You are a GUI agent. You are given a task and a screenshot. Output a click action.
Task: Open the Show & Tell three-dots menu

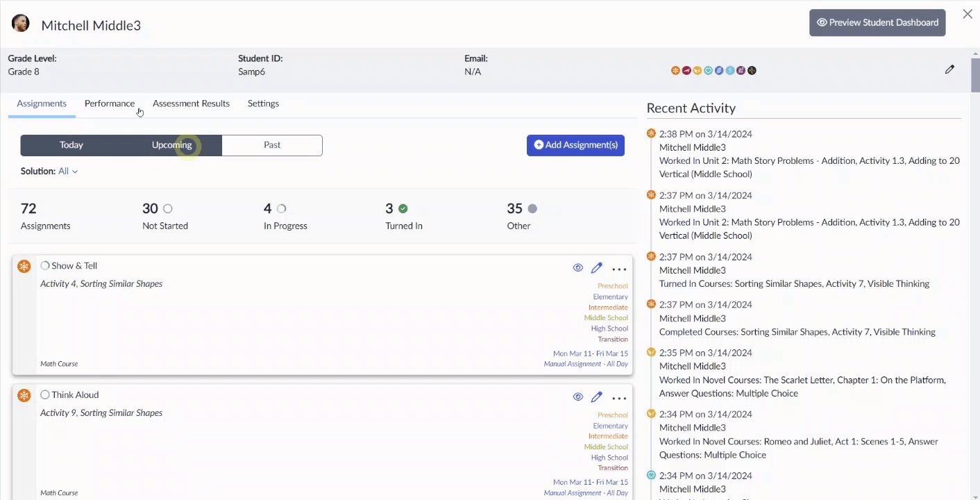[619, 269]
